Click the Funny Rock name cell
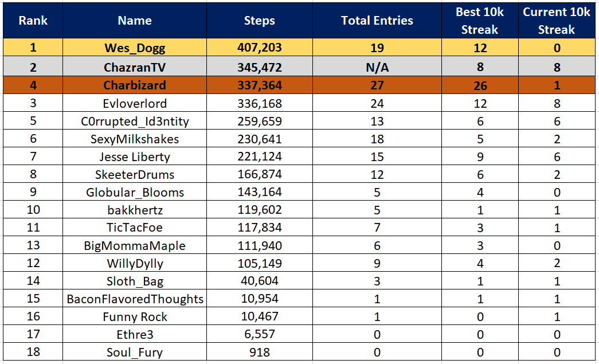The height and width of the screenshot is (364, 599). coord(135,316)
